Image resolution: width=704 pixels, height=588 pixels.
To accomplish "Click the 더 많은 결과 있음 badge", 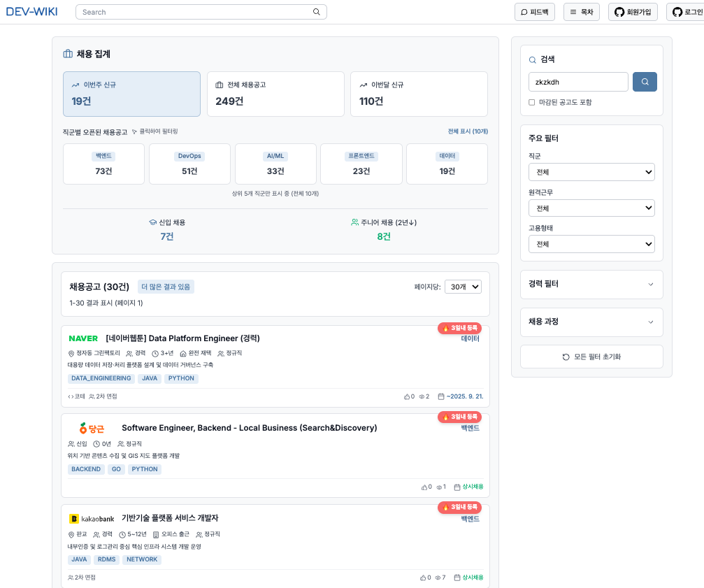I will [x=166, y=287].
